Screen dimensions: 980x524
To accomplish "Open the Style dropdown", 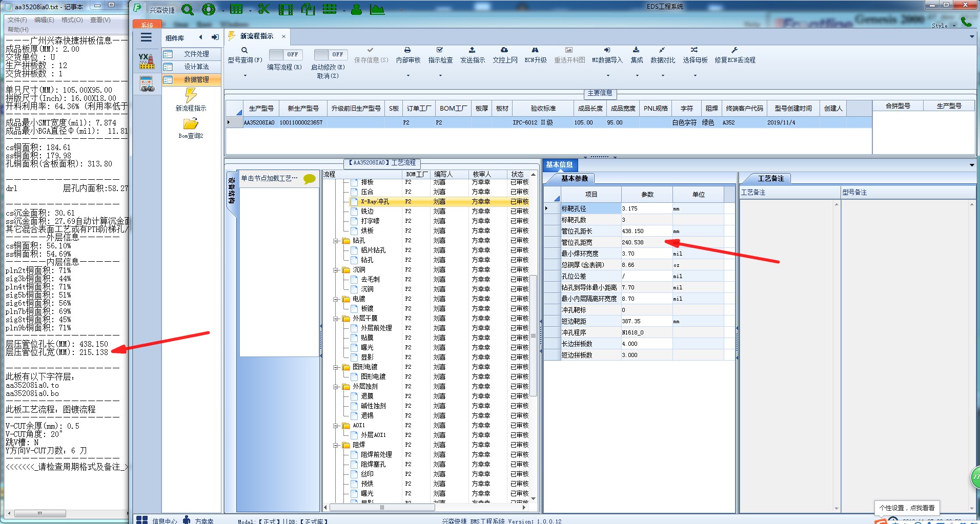I will 944,26.
